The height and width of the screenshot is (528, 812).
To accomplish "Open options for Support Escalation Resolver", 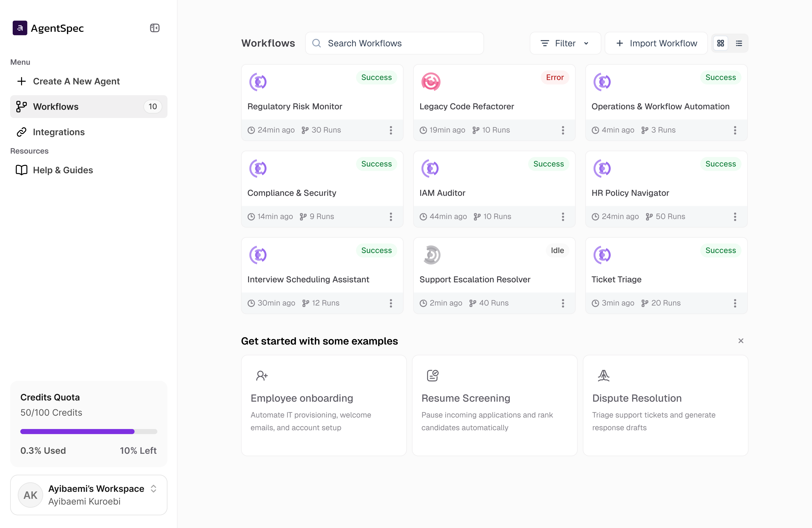I will [563, 303].
